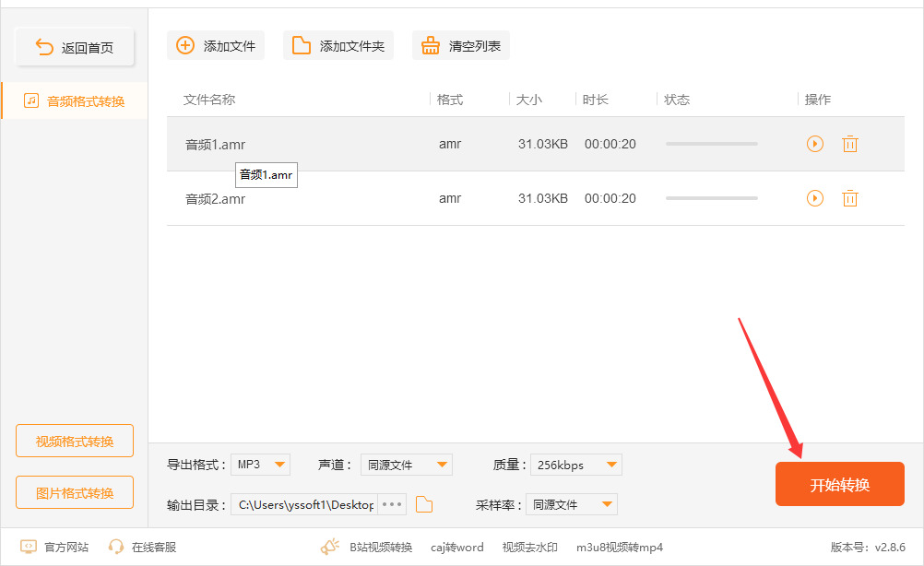Click the three-dots browse output directory button
This screenshot has width=924, height=566.
click(392, 504)
